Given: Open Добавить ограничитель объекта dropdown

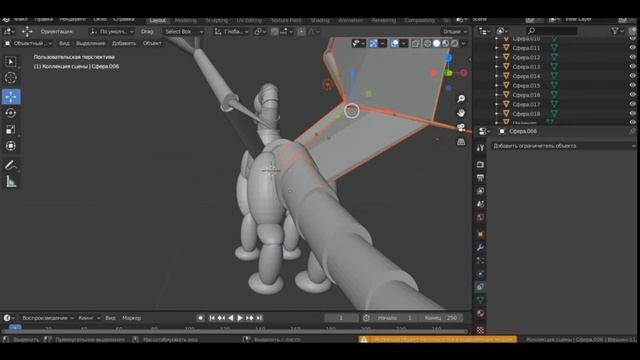Looking at the screenshot, I should [x=563, y=146].
